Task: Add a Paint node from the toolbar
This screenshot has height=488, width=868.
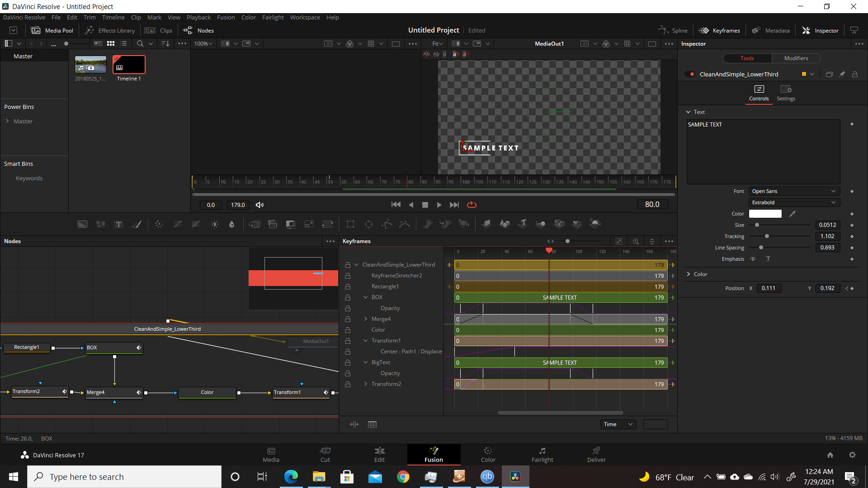Action: 137,224
